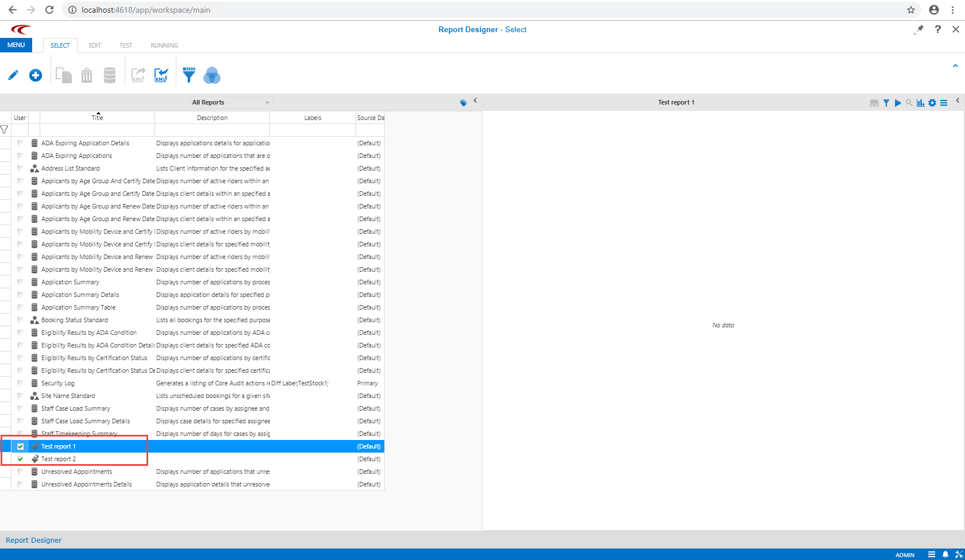Switch to the EDIT tab
Viewport: 965px width, 560px height.
point(95,45)
